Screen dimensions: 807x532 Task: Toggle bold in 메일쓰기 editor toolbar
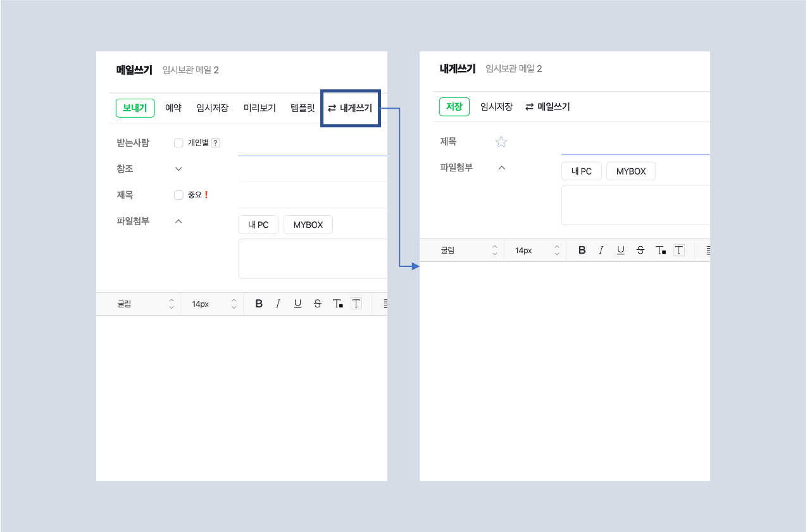coord(259,304)
